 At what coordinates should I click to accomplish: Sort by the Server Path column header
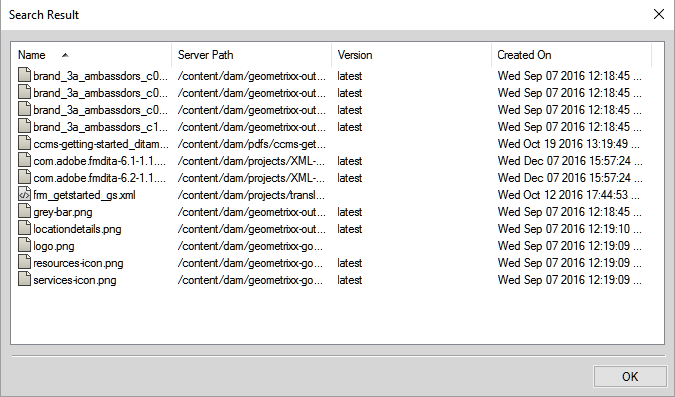251,55
